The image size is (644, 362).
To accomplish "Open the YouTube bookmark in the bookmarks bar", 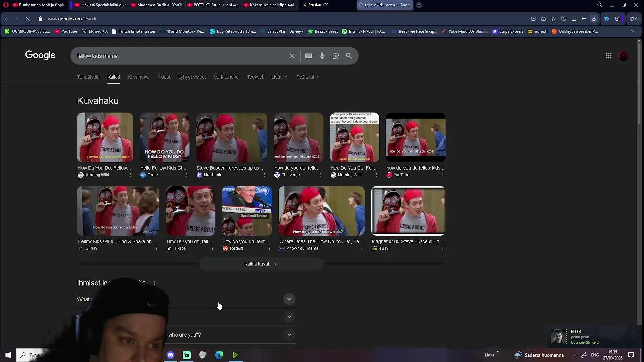I will click(66, 31).
